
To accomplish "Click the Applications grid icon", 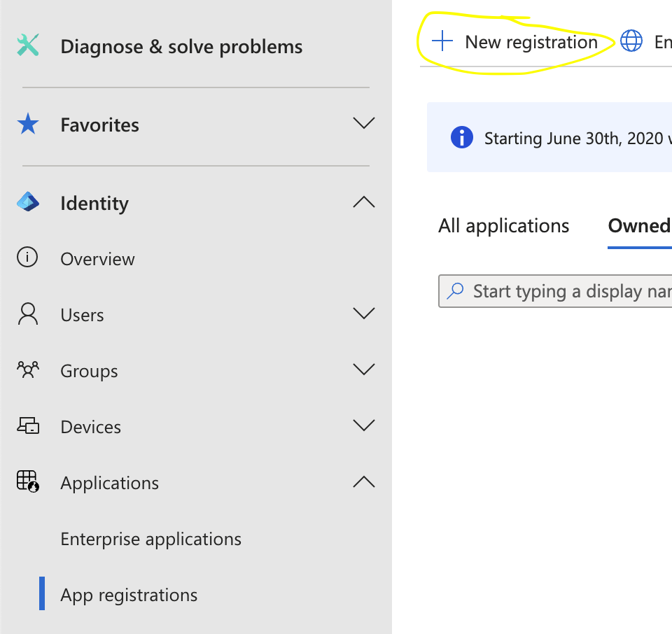I will (28, 481).
